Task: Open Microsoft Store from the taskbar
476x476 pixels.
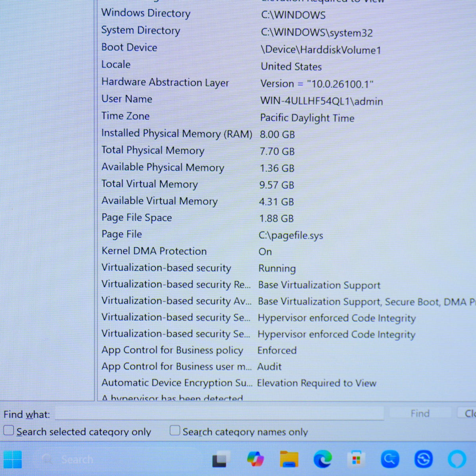Action: 356,459
